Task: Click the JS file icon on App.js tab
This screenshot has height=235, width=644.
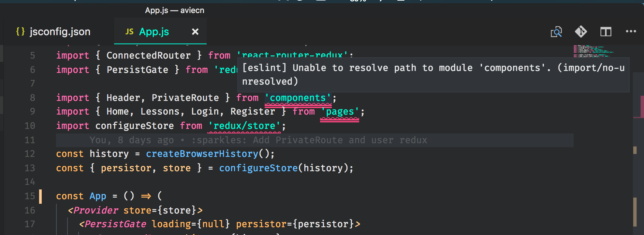Action: tap(129, 32)
